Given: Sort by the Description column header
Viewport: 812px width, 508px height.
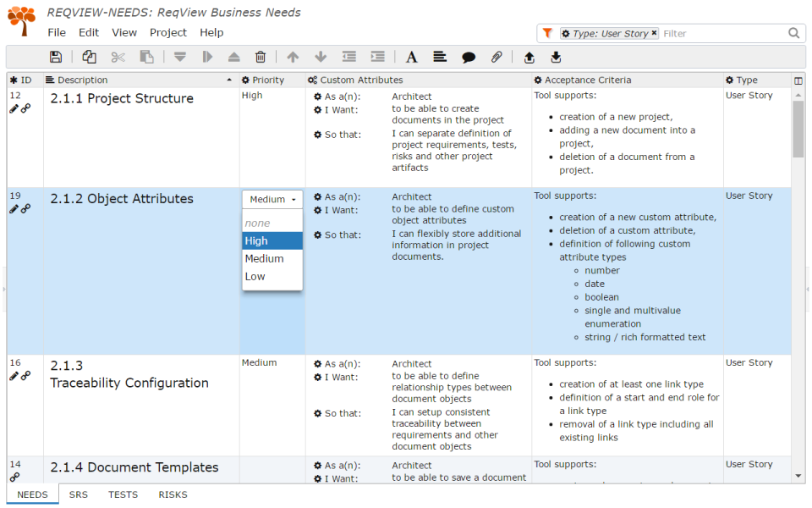Looking at the screenshot, I should pos(141,80).
